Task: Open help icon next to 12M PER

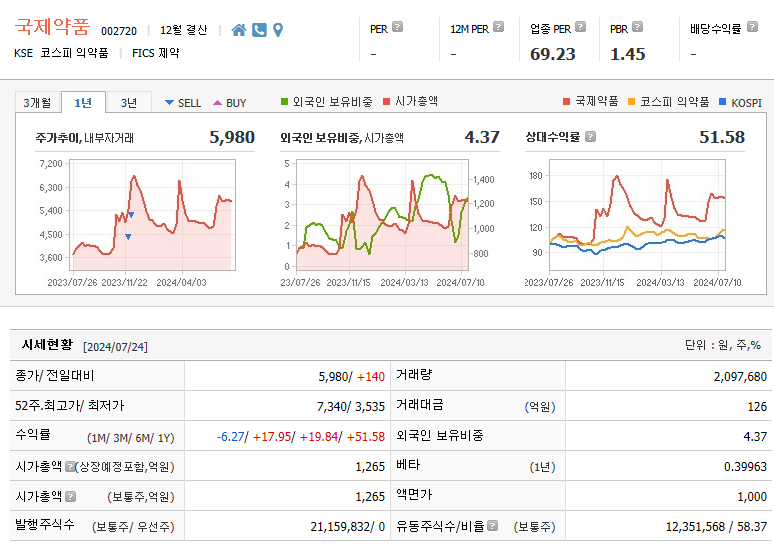Action: click(x=499, y=27)
